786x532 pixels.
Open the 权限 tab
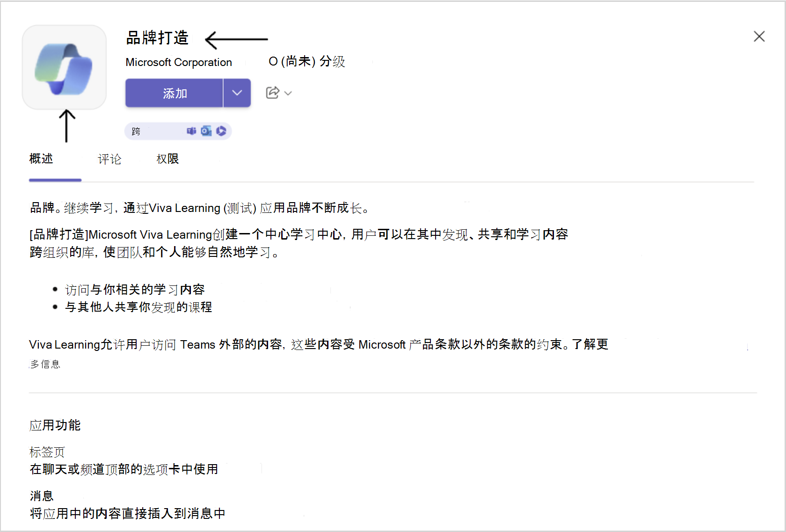[x=167, y=159]
